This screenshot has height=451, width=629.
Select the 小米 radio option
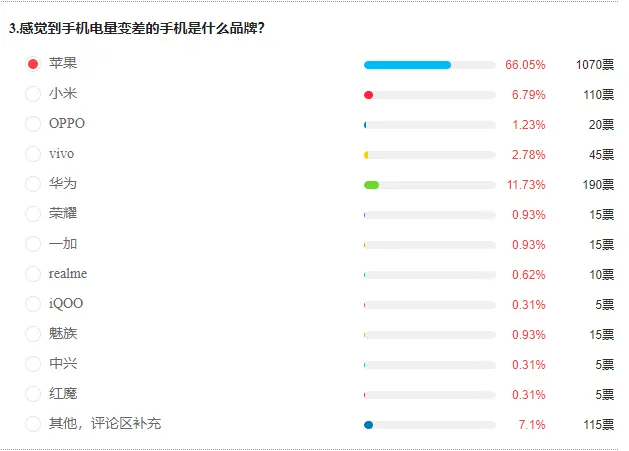(x=33, y=94)
